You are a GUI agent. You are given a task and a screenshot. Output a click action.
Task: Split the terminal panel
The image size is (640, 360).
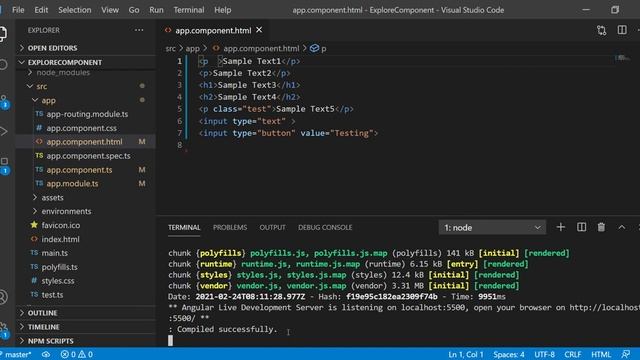tap(581, 227)
